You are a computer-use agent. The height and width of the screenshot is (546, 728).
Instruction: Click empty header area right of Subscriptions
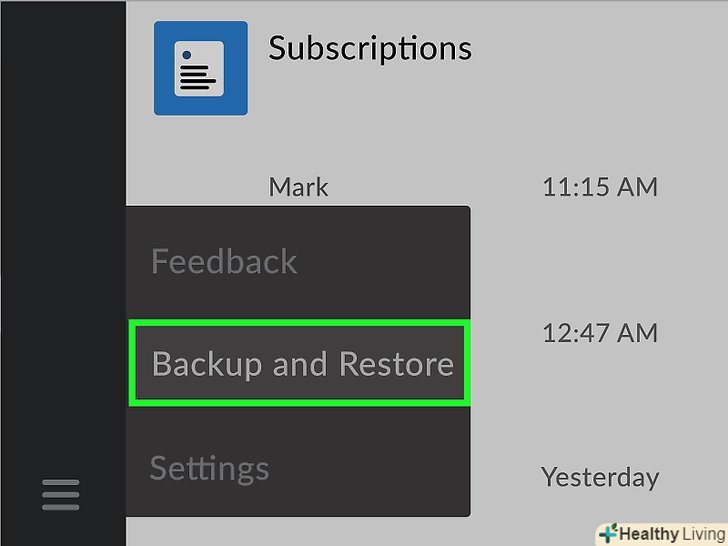click(600, 50)
